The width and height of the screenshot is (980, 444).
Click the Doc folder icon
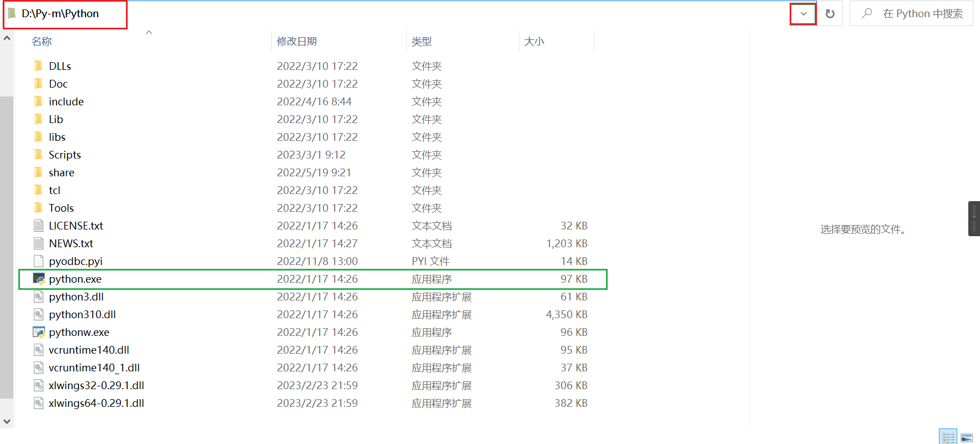pos(38,84)
